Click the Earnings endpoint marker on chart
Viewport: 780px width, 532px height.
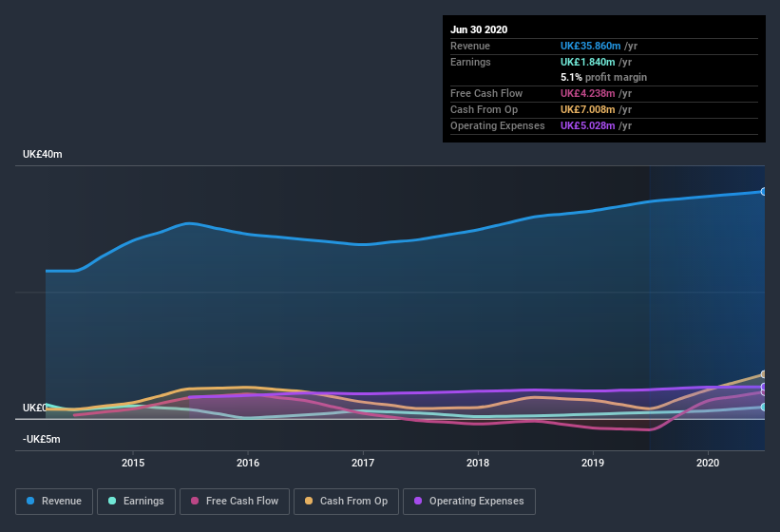(x=764, y=407)
